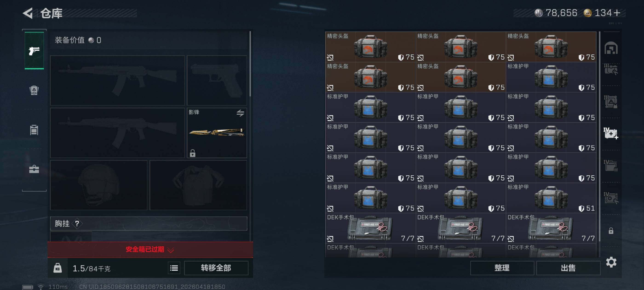Click the lock icon on 影锋 slot
The width and height of the screenshot is (644, 290).
tap(192, 153)
